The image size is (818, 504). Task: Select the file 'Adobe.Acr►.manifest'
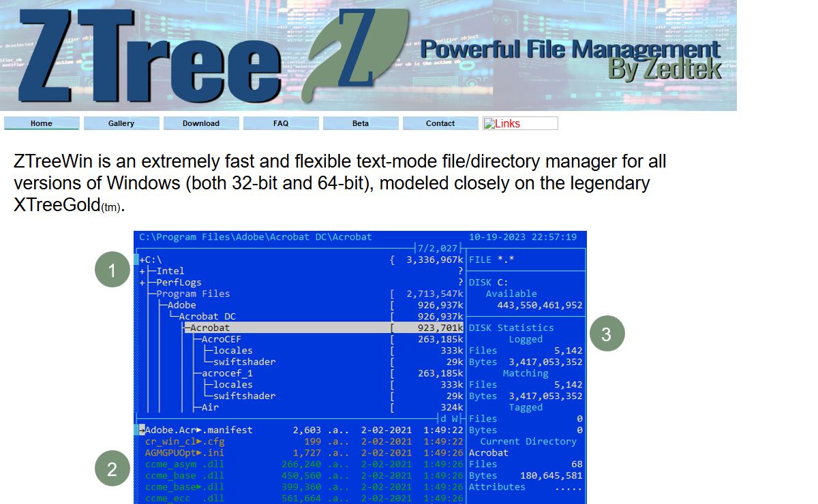coord(199,430)
